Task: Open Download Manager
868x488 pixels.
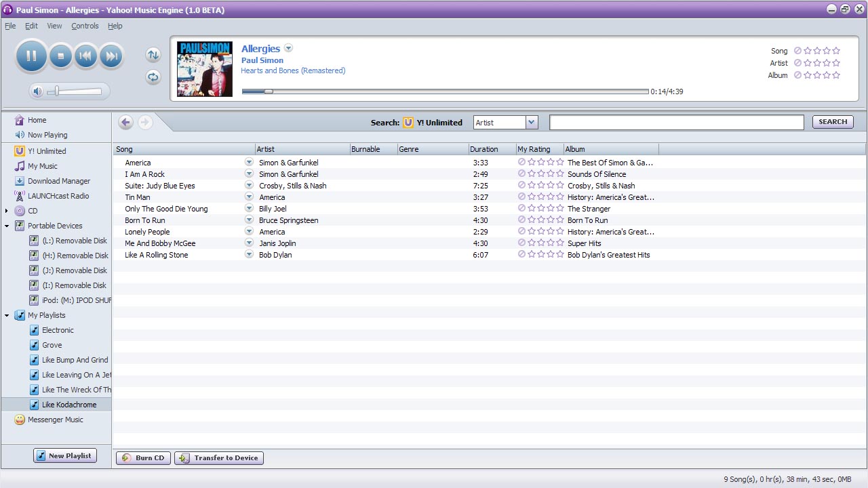Action: tap(59, 181)
